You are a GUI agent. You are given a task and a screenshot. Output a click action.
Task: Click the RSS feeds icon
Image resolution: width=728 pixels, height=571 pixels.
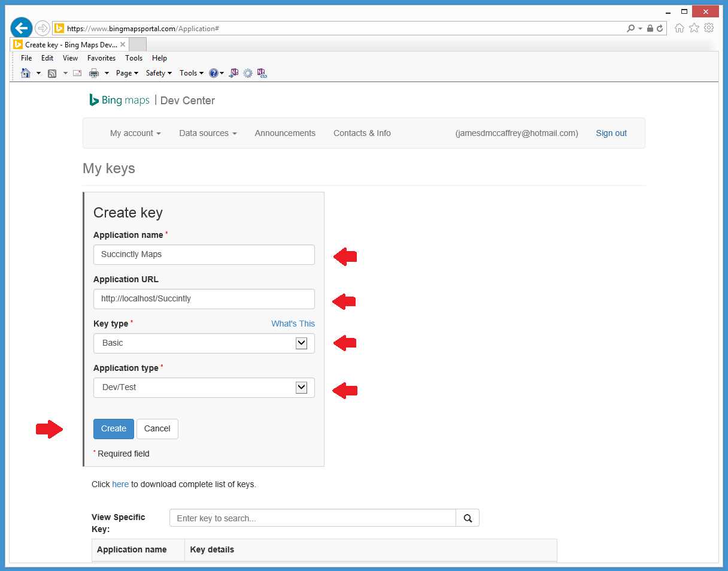pyautogui.click(x=52, y=73)
